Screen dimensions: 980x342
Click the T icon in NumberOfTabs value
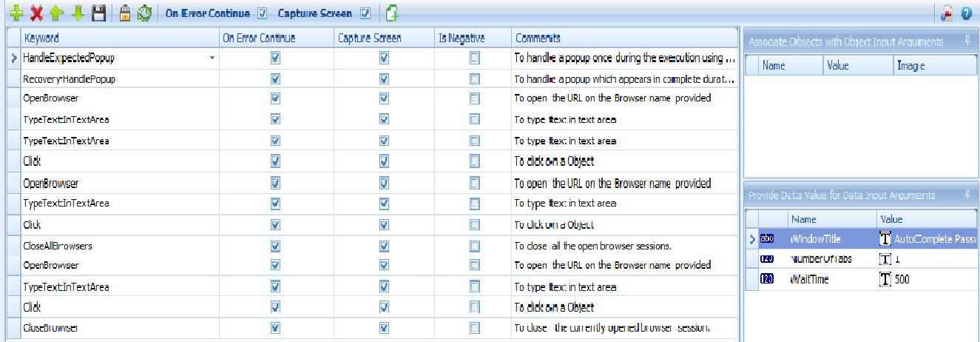coord(885,259)
